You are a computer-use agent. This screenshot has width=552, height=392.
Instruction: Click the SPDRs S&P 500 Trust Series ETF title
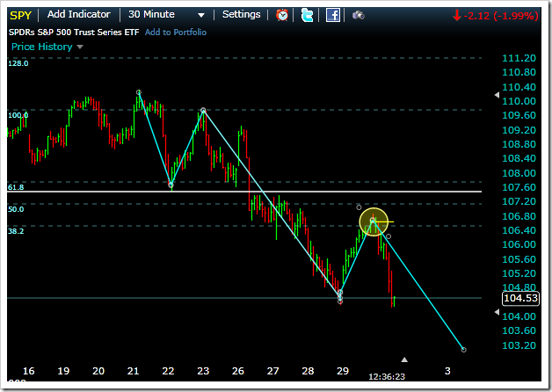click(74, 32)
